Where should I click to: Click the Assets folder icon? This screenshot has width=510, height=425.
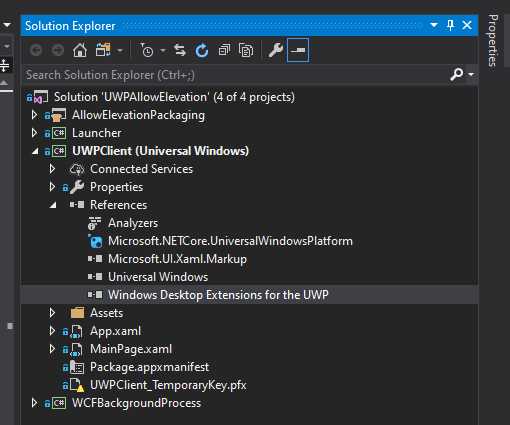[77, 313]
